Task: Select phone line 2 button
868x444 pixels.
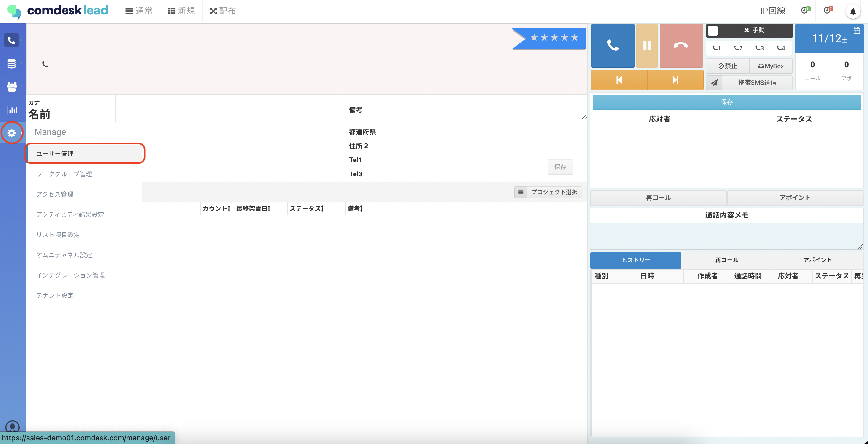Action: 738,48
